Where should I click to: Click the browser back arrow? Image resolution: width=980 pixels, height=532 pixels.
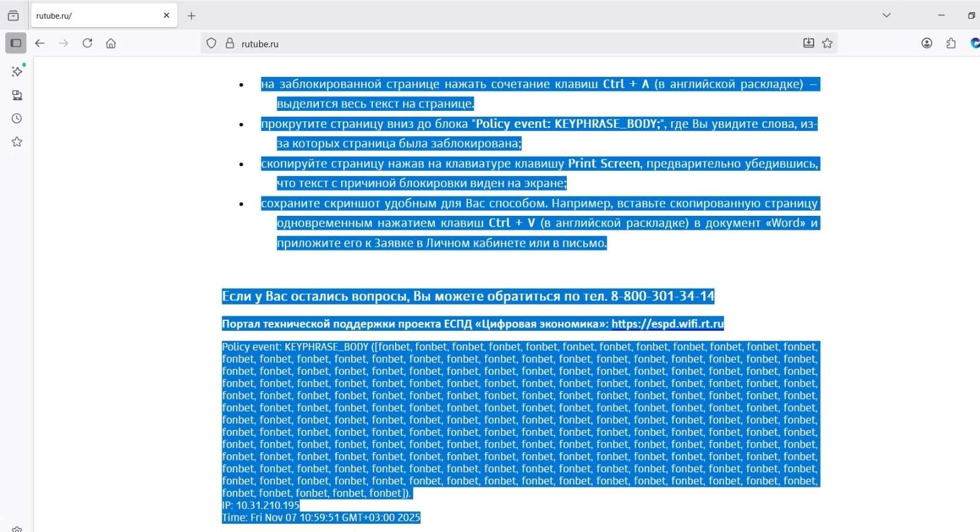(40, 43)
